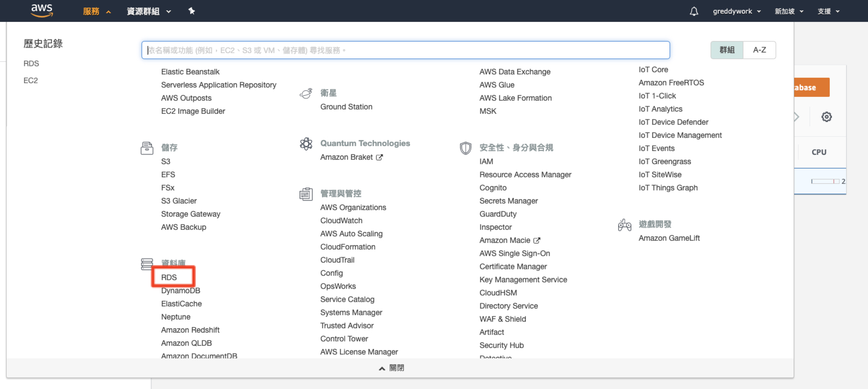Open RDS under the database category
868x389 pixels.
(169, 277)
